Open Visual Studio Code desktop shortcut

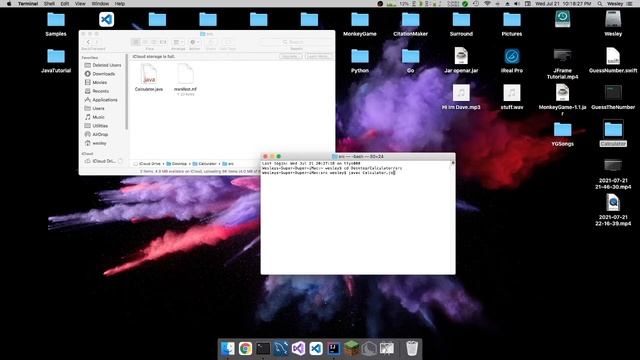(x=107, y=19)
